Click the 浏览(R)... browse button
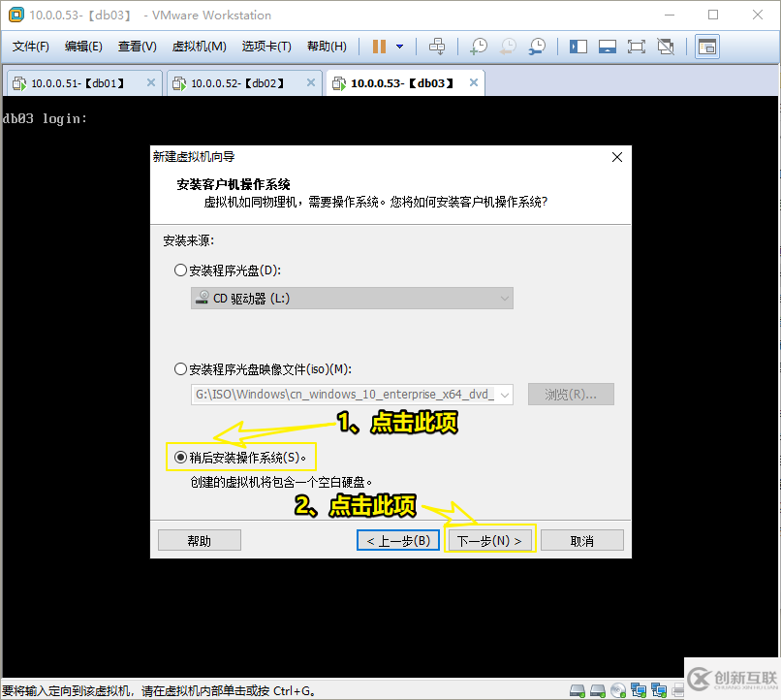The width and height of the screenshot is (781, 700). [571, 395]
